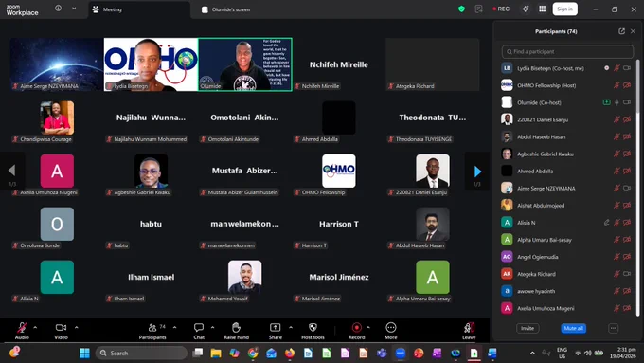Click the AI Companion sparkle icon
The width and height of the screenshot is (644, 363).
pyautogui.click(x=526, y=9)
